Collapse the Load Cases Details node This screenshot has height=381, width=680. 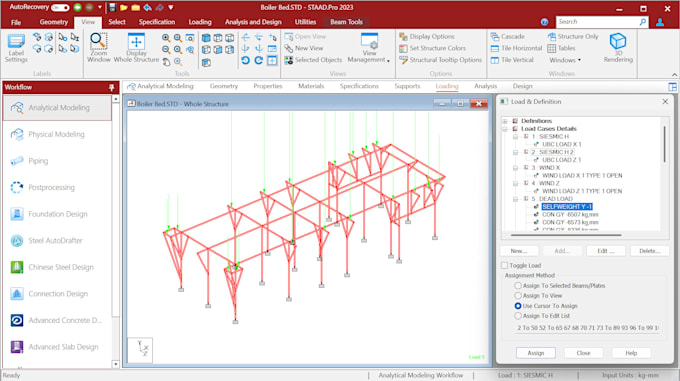505,129
